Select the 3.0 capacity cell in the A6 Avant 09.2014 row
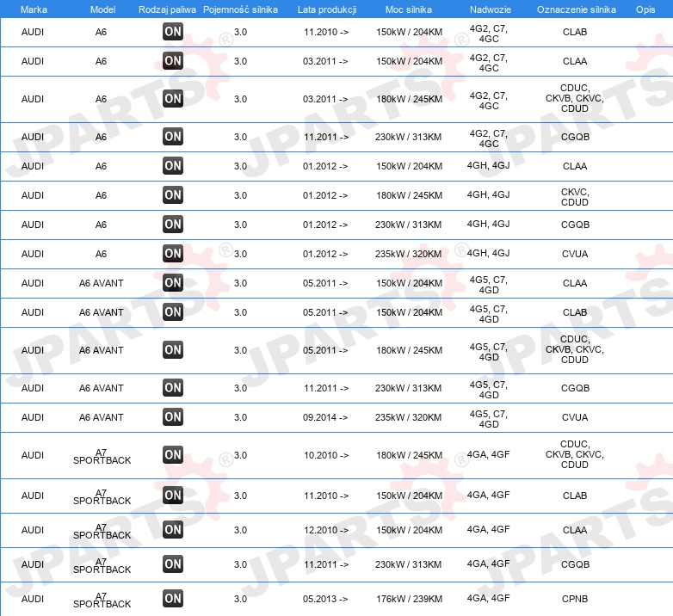The height and width of the screenshot is (616, 673). [240, 417]
